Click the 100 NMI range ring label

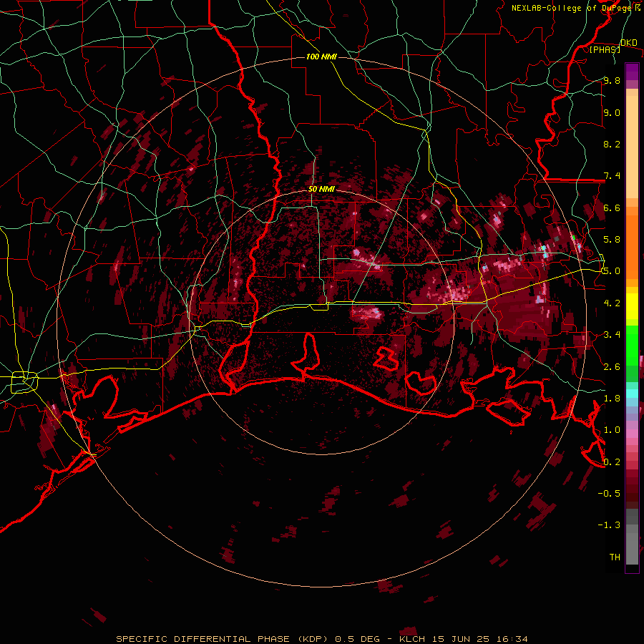point(321,57)
